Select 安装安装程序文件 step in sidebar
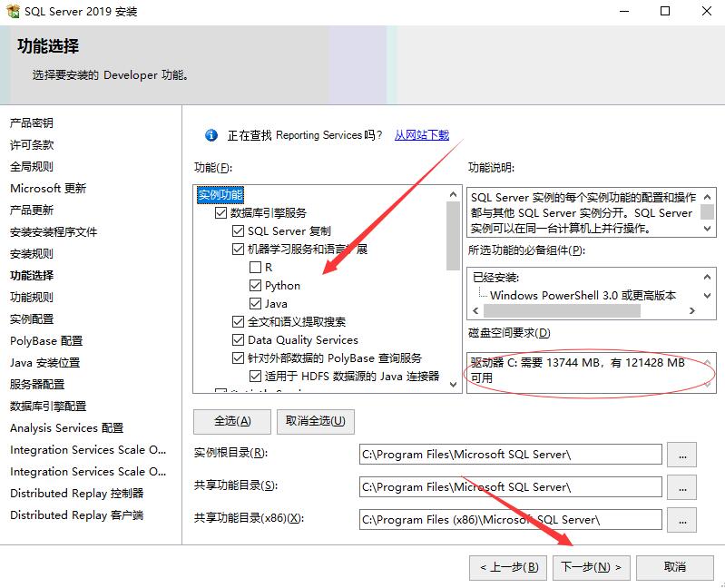725x588 pixels. click(54, 232)
